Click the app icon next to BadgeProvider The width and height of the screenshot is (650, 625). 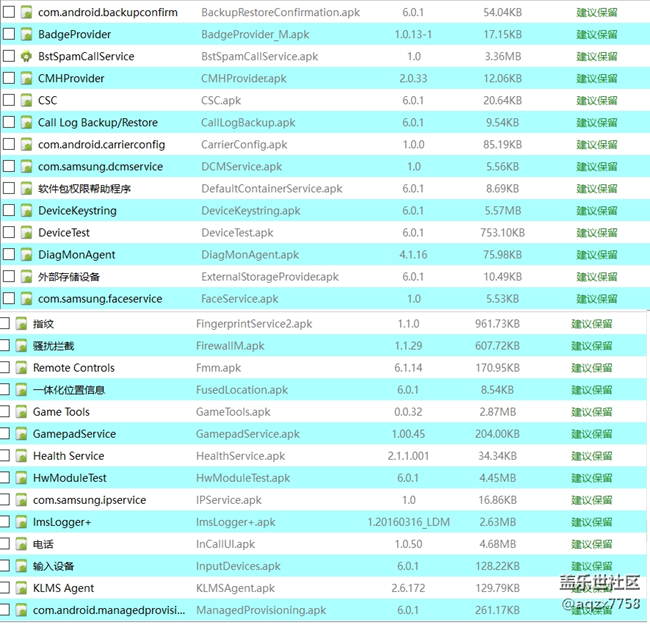27,34
